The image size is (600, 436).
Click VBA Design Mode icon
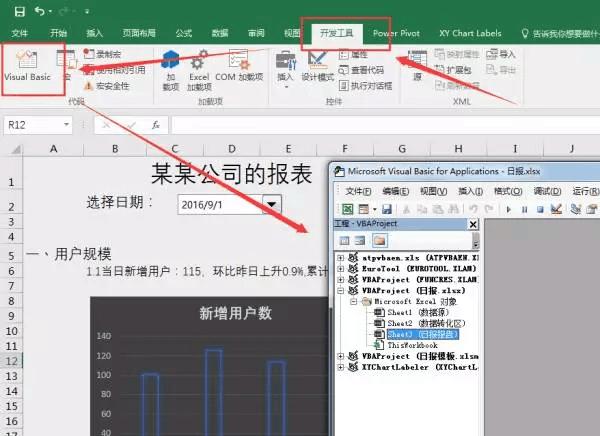[x=556, y=209]
